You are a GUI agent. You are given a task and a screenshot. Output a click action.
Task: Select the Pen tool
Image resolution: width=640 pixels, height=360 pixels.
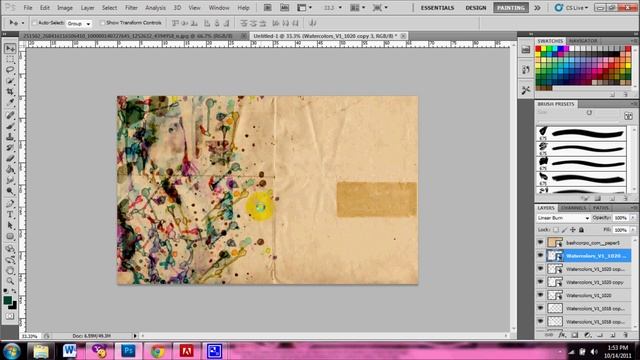(10, 203)
